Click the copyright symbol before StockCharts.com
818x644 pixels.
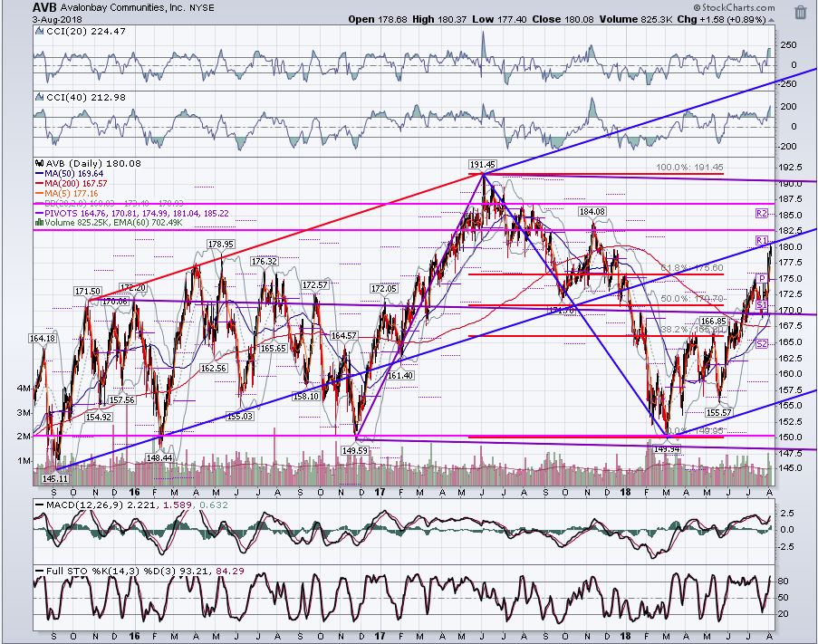pyautogui.click(x=697, y=8)
